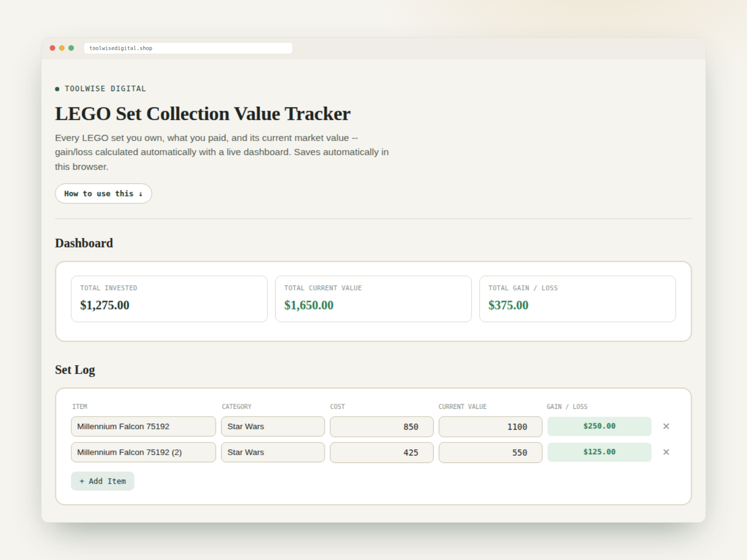Click the ITEM column header
The height and width of the screenshot is (560, 747).
tap(80, 407)
